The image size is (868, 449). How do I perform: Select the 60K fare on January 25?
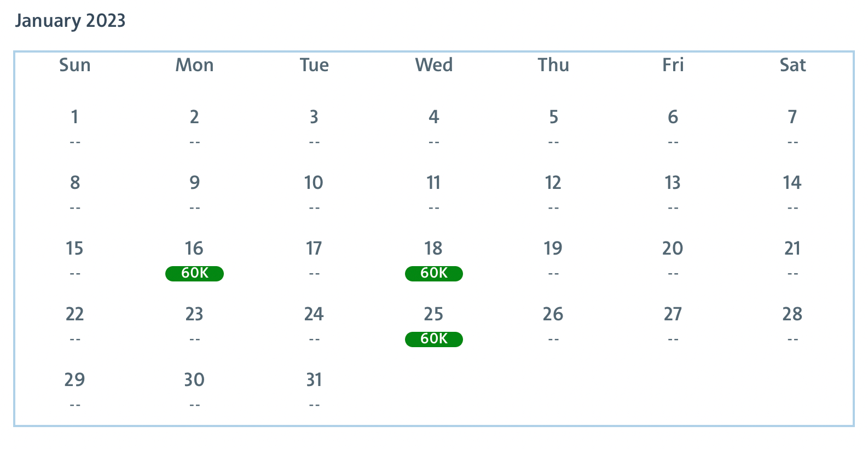click(x=434, y=339)
